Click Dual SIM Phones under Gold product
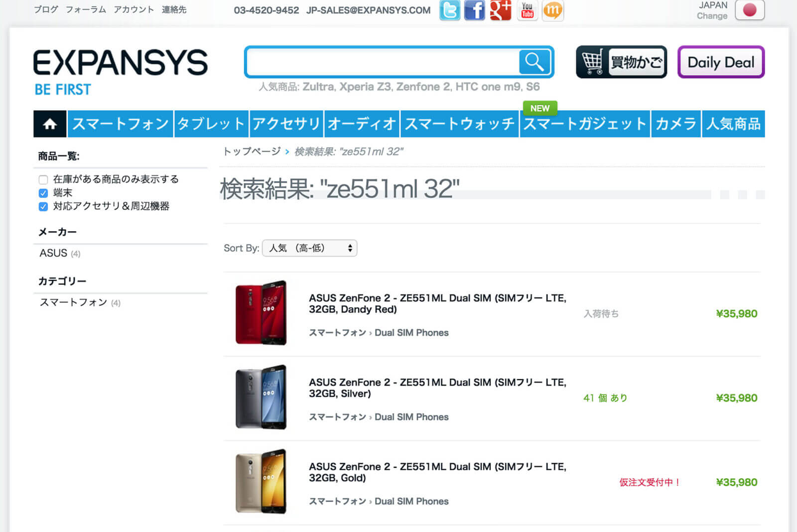Viewport: 797px width, 532px height. coord(411,501)
